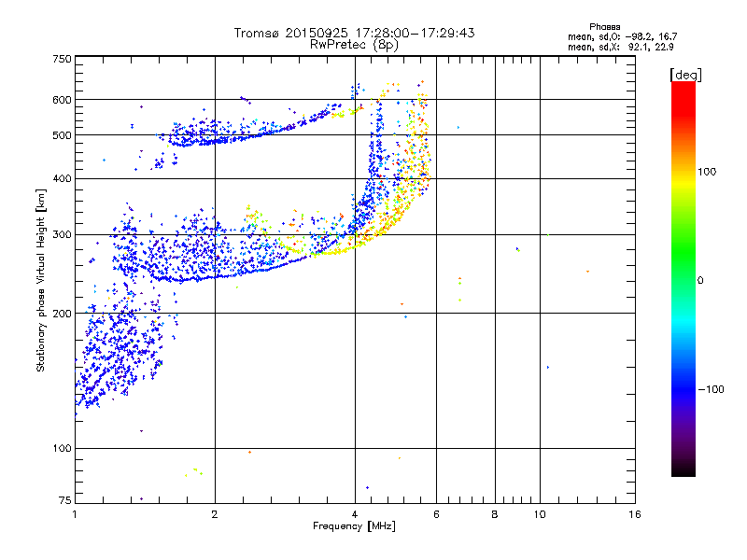Click the 200 tick label on height axis
Image resolution: width=747 pixels, height=560 pixels.
[x=62, y=314]
